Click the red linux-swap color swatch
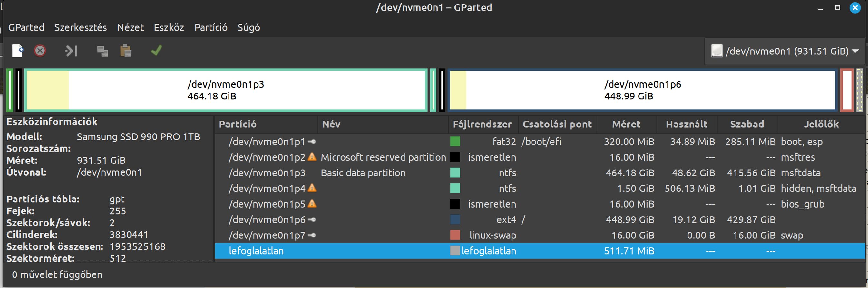The height and width of the screenshot is (288, 868). (x=455, y=235)
